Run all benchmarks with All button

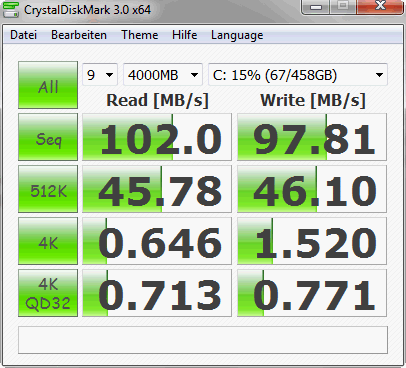tap(48, 85)
